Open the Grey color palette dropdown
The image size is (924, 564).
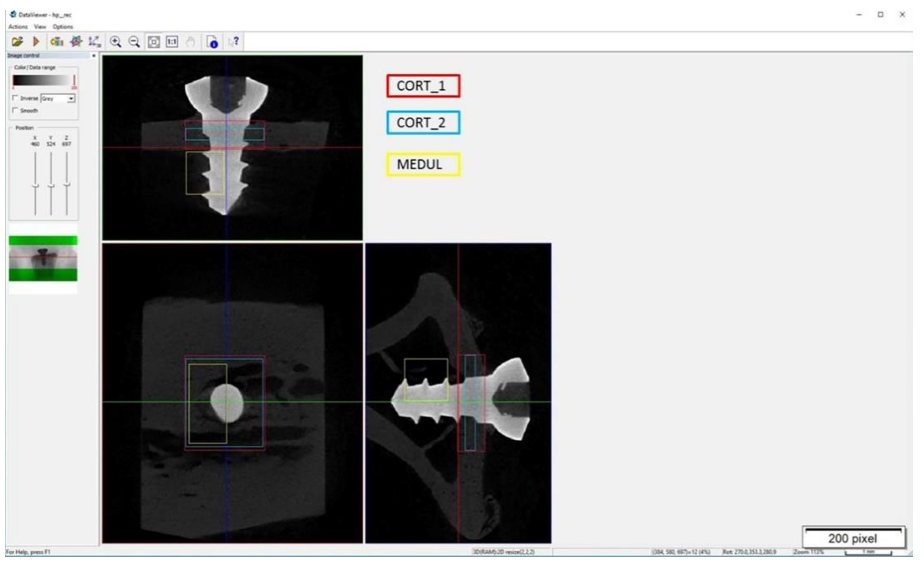point(70,99)
